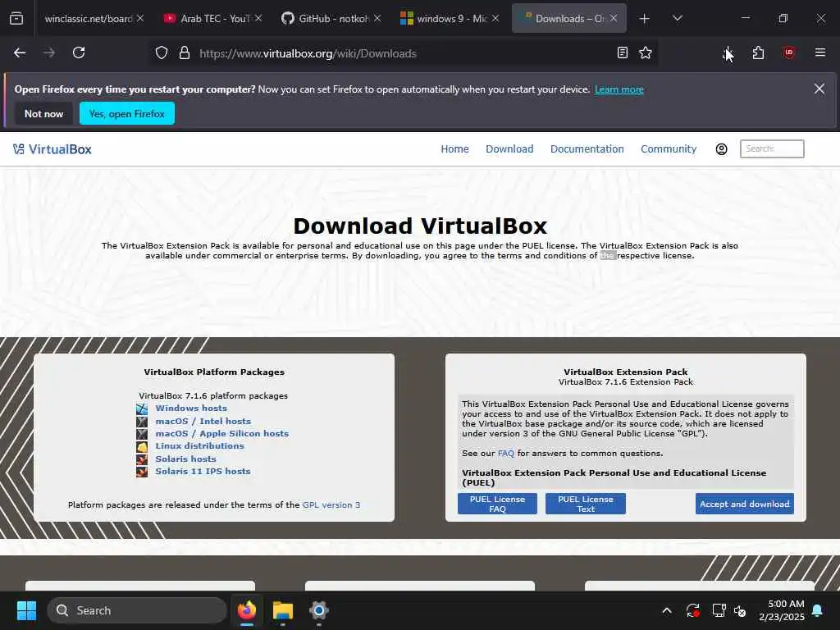Click the Not now button
The image size is (840, 630).
click(x=44, y=113)
